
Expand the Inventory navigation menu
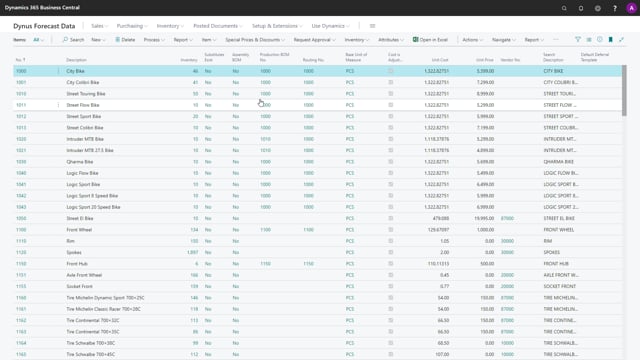point(170,26)
